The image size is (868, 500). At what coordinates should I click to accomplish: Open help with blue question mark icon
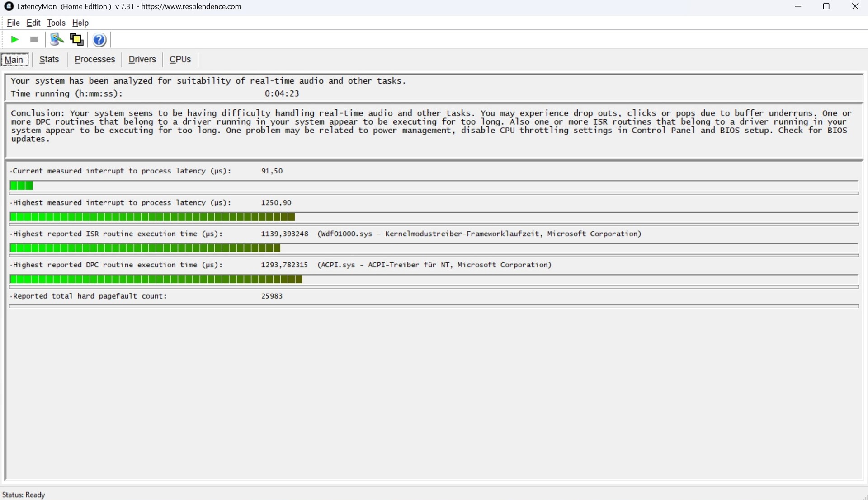pyautogui.click(x=99, y=40)
